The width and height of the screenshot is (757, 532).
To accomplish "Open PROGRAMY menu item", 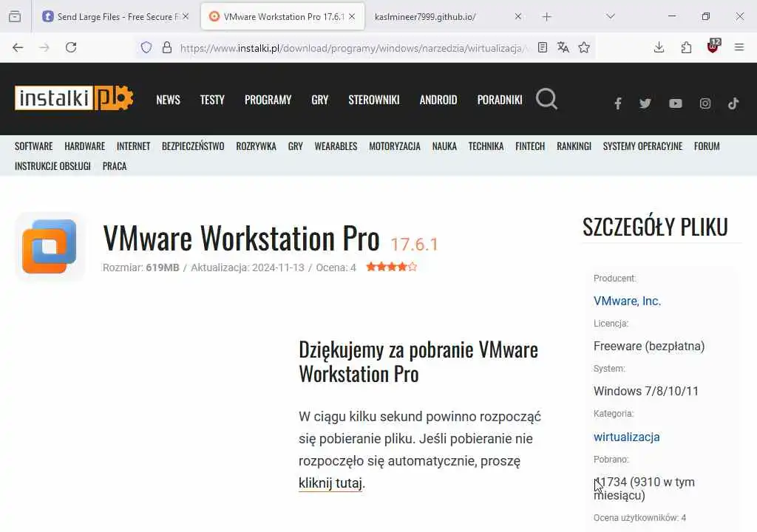I will coord(268,100).
